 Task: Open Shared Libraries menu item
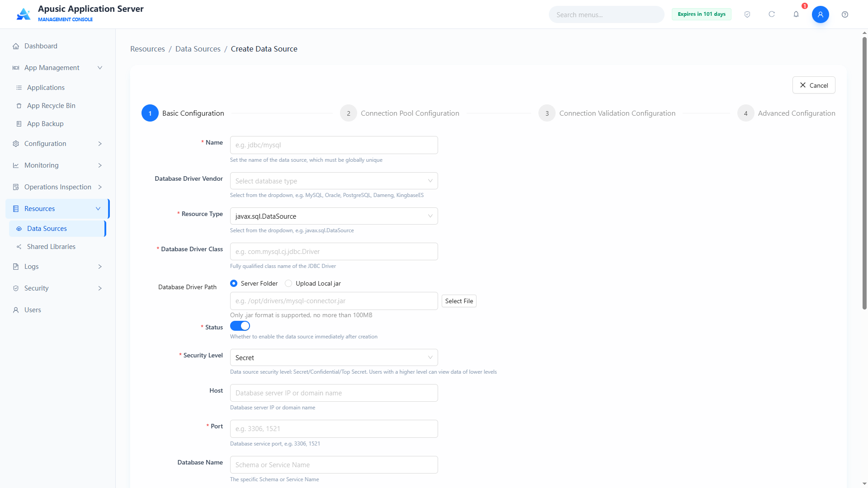coord(57,247)
